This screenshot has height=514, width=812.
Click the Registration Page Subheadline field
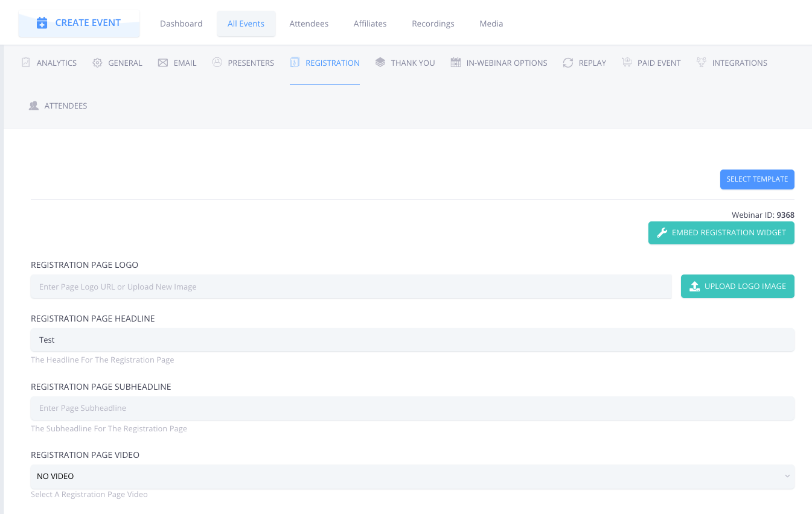click(x=412, y=408)
